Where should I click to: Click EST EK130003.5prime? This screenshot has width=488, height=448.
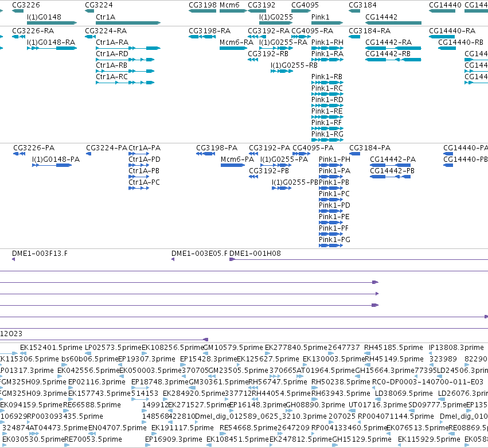[x=306, y=365]
